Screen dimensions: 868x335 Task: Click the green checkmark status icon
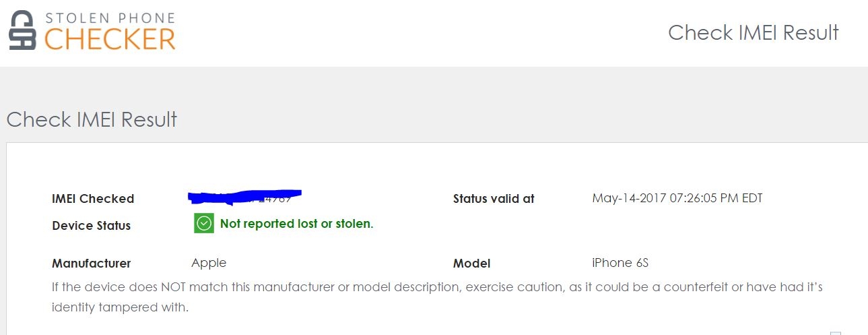pos(203,224)
